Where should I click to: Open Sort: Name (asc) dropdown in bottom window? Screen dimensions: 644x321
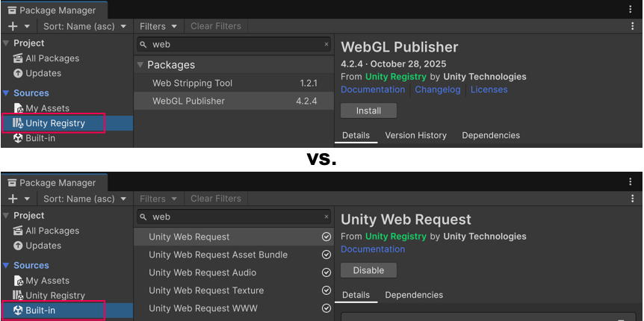[85, 199]
